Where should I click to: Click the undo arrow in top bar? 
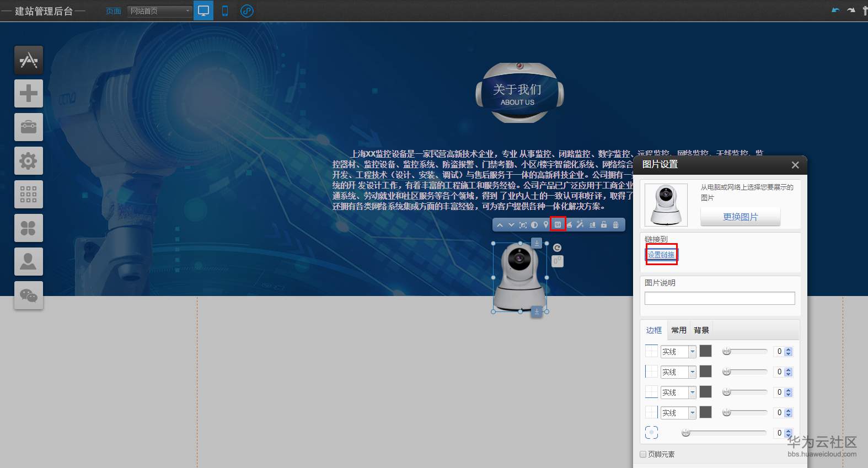(x=835, y=10)
